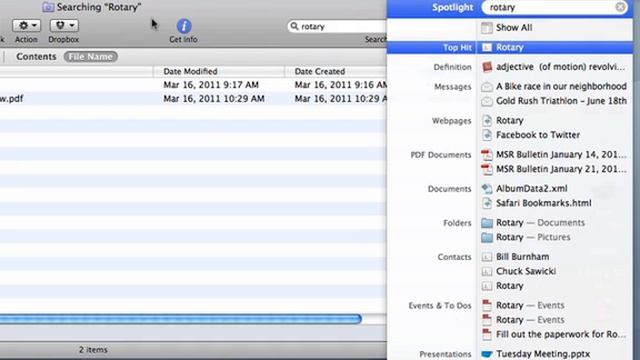
Task: Open message Gold Rush Triathlon – June 18th
Action: [561, 101]
